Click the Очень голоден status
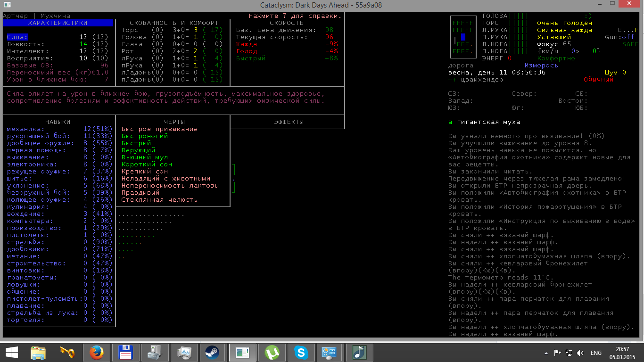The height and width of the screenshot is (362, 644). click(564, 23)
